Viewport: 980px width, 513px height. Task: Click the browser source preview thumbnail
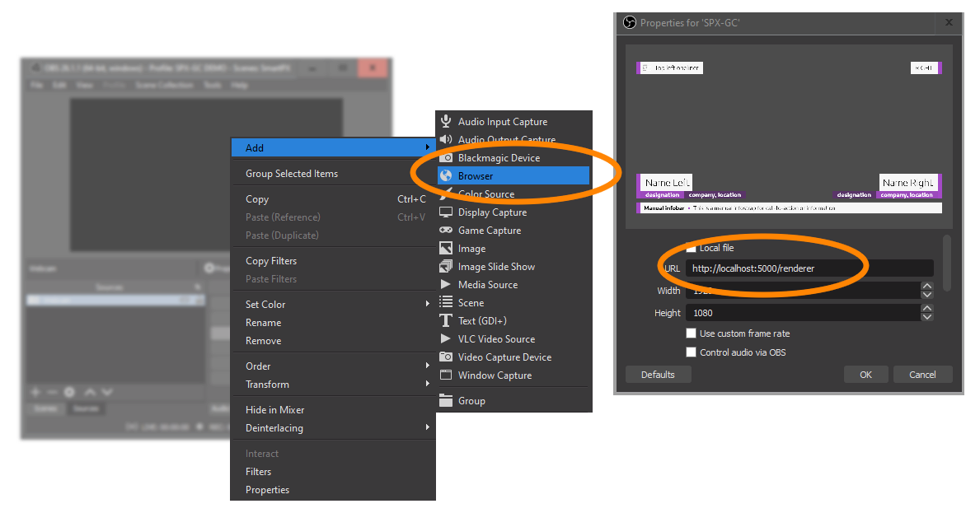point(789,137)
